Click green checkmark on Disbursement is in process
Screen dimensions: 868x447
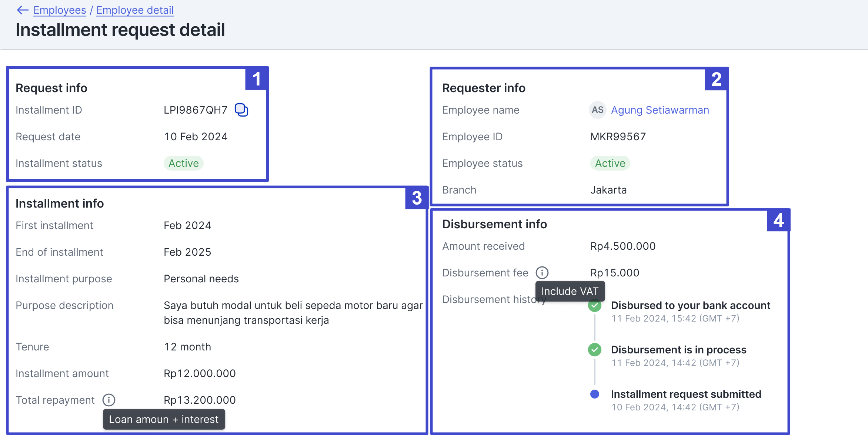tap(594, 349)
